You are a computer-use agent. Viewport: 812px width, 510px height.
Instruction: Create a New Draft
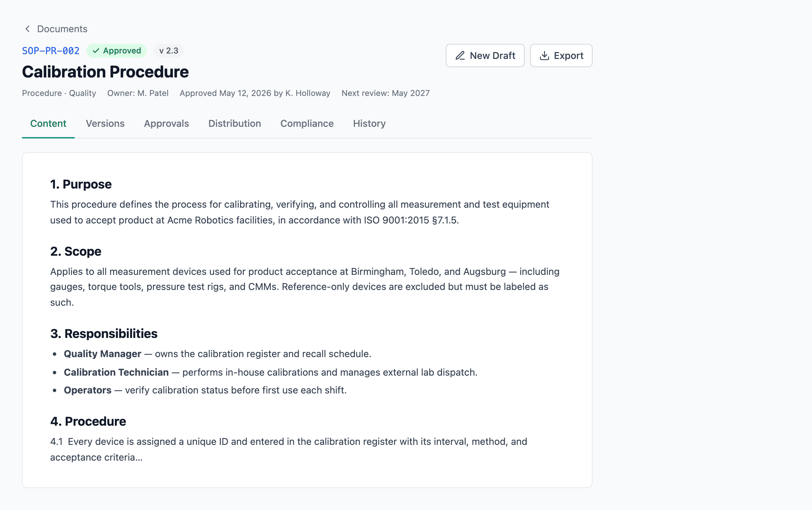485,56
